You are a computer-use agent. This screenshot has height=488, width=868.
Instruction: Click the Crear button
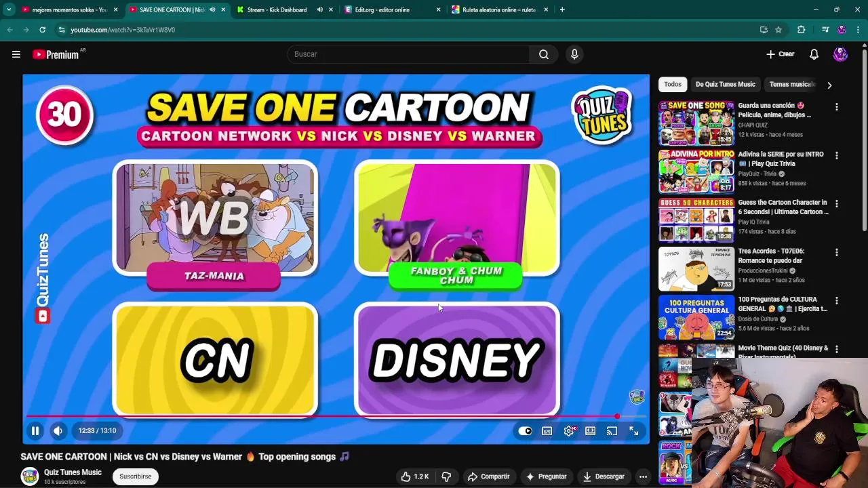[x=780, y=54]
